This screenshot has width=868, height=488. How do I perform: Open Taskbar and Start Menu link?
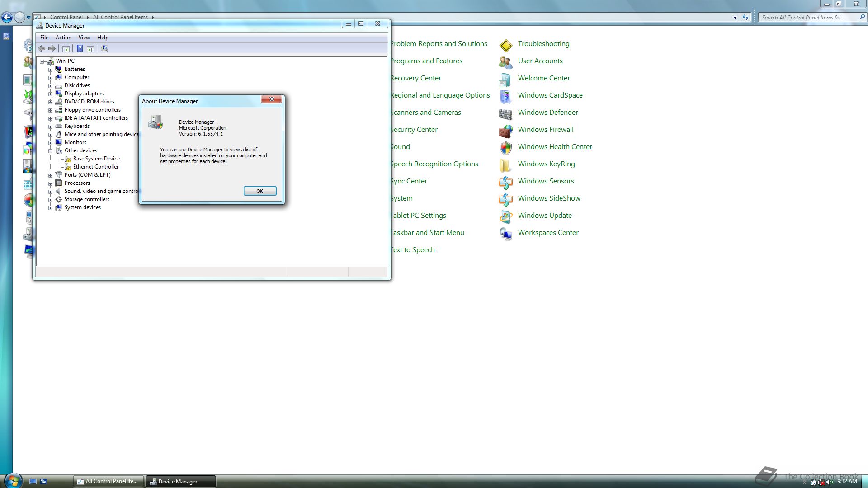(x=427, y=233)
